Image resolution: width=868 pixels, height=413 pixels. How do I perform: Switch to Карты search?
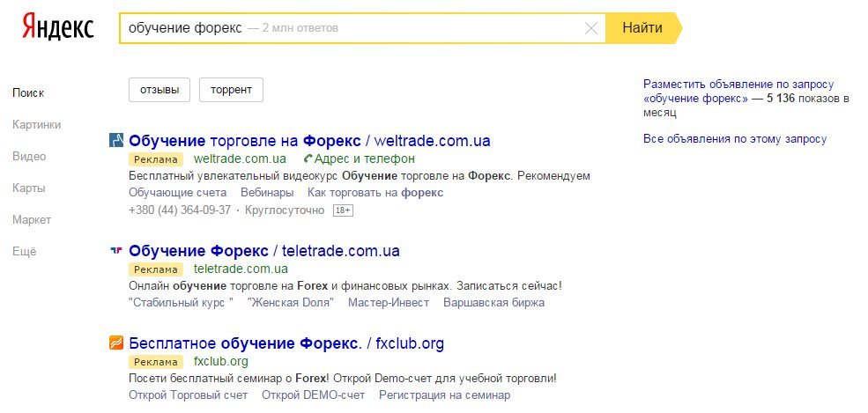pyautogui.click(x=29, y=188)
